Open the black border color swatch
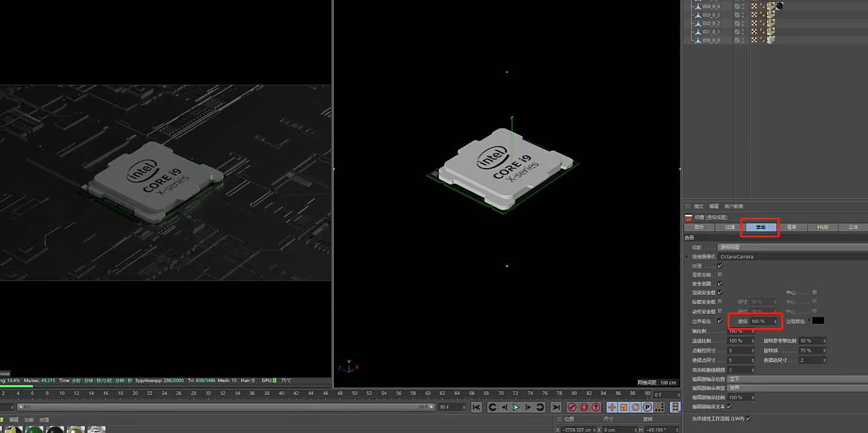Viewport: 868px width, 433px height. coord(818,321)
